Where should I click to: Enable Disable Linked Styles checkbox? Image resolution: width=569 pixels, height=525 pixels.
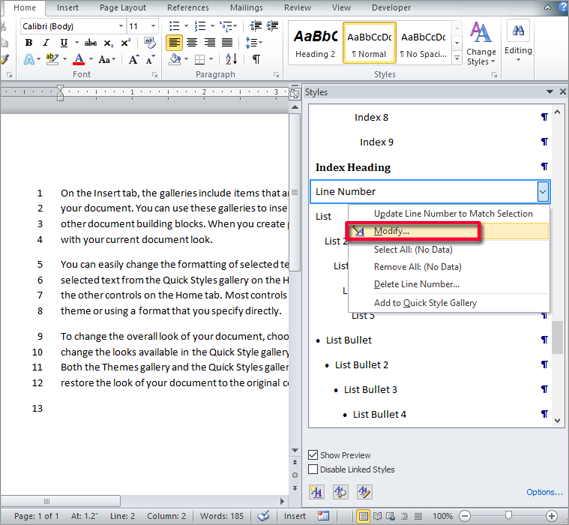click(x=313, y=469)
